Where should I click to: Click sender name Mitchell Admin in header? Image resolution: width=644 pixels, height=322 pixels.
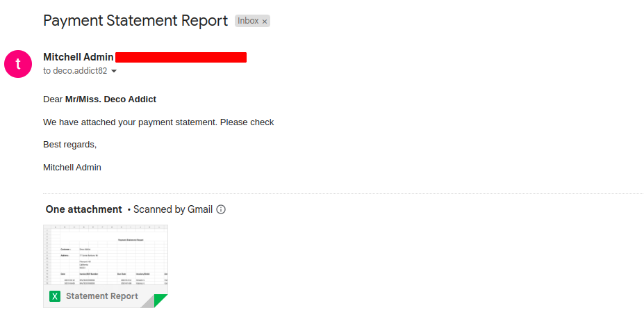point(78,57)
